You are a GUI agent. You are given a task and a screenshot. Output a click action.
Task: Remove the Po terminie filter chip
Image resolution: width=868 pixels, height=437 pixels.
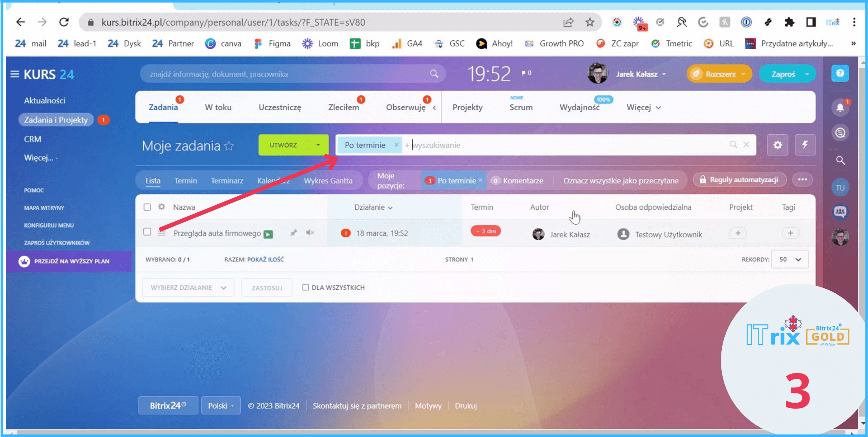pyautogui.click(x=396, y=145)
